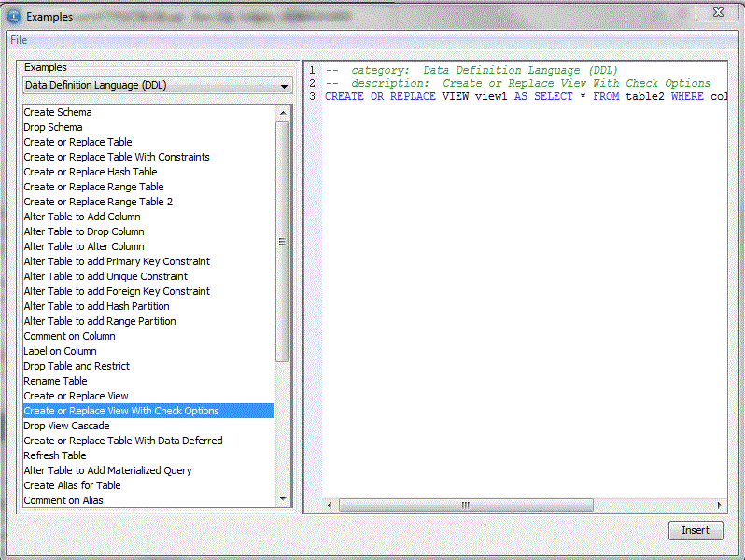The width and height of the screenshot is (745, 560).
Task: Choose Refresh Table from list
Action: (55, 455)
